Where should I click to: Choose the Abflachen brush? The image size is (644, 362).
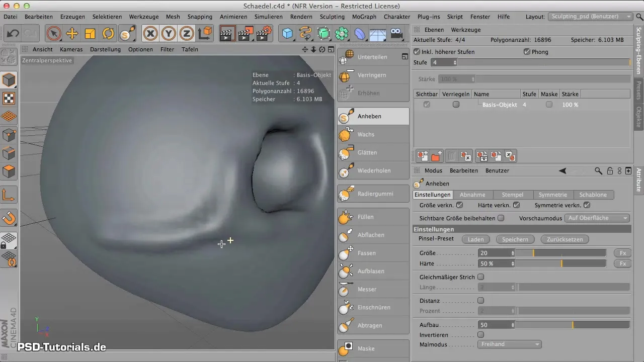[x=373, y=235]
